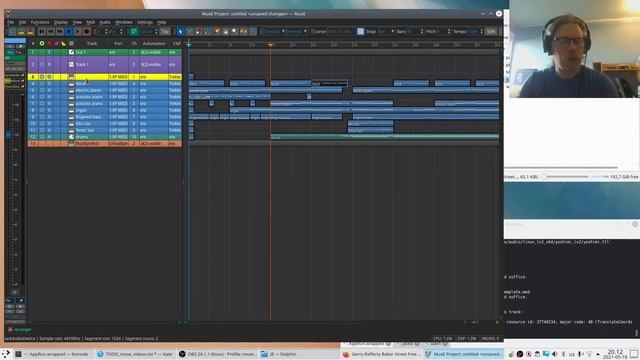Toggle mute on Tenor Sax track
Screen dimensions: 640x360
[x=49, y=130]
